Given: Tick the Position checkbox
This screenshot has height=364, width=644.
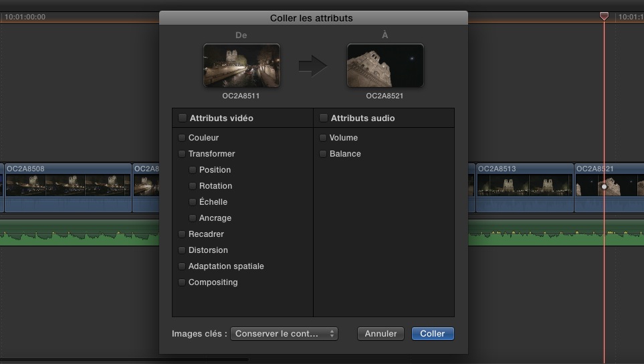Looking at the screenshot, I should pyautogui.click(x=192, y=170).
